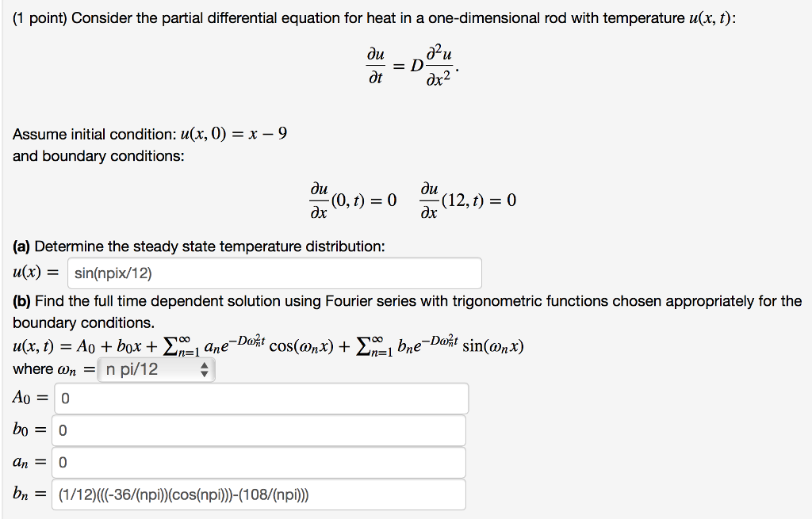
Task: Click the up-down stepper arrows on the ωn selector
Action: coord(205,368)
